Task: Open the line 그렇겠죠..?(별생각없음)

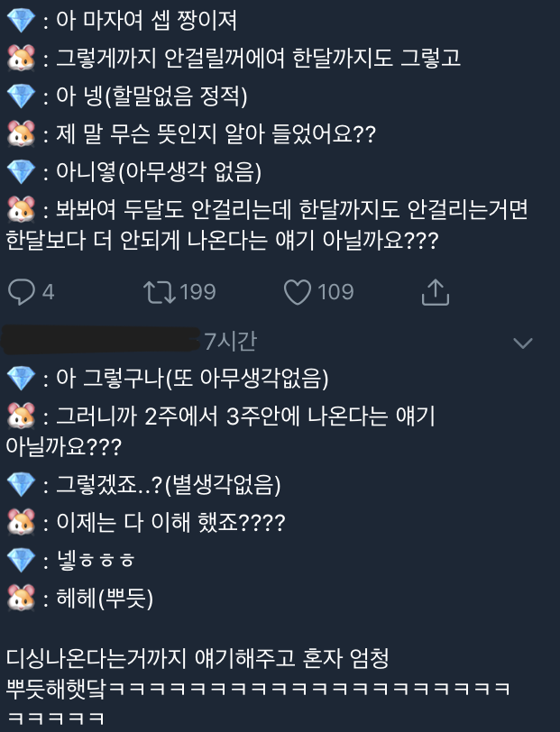Action: [168, 484]
